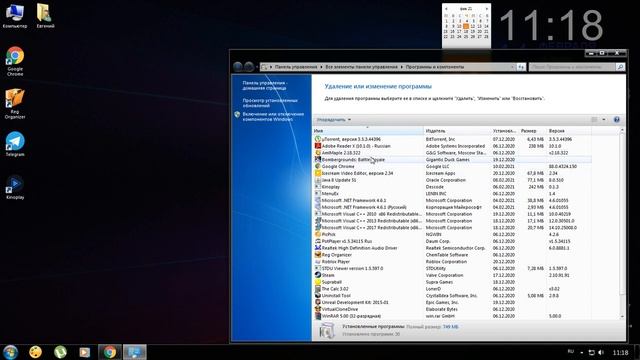Click the Adobe Reader X program icon

318,146
